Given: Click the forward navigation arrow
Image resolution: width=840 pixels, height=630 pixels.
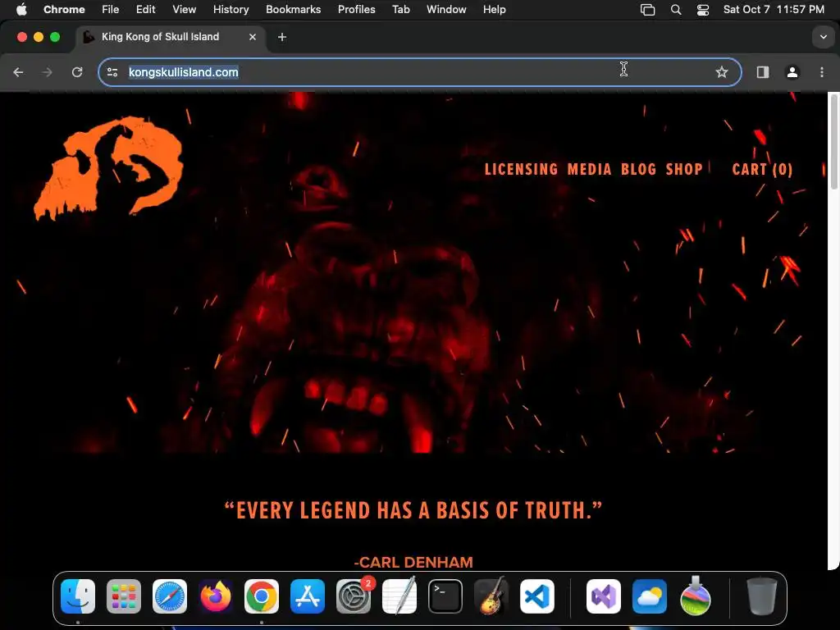Looking at the screenshot, I should tap(48, 72).
